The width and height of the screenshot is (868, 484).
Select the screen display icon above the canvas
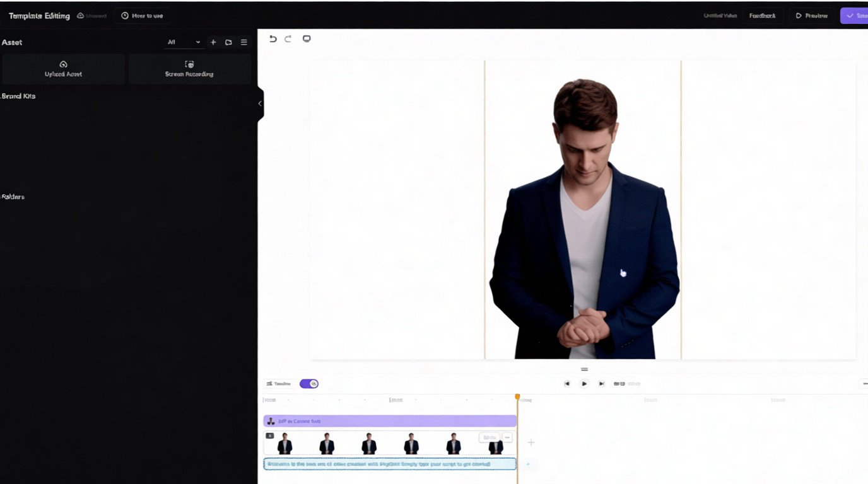tap(307, 38)
